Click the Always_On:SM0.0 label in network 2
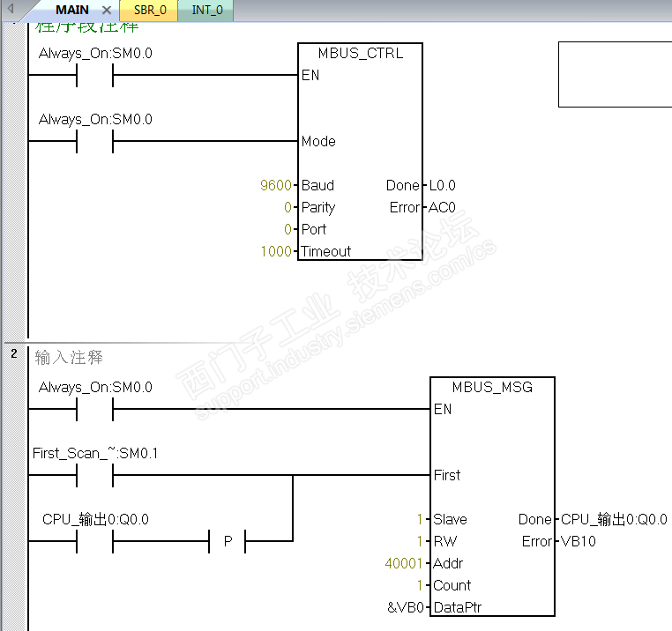672x631 pixels. (x=95, y=387)
